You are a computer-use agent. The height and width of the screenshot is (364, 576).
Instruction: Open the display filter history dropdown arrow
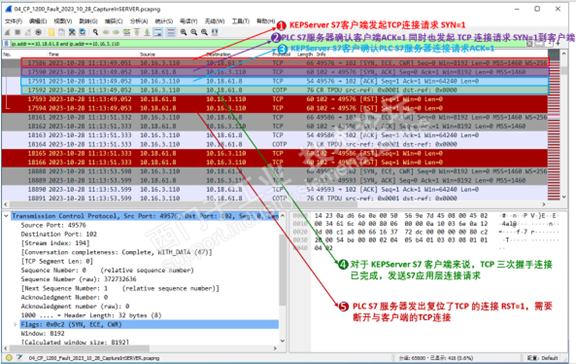549,44
